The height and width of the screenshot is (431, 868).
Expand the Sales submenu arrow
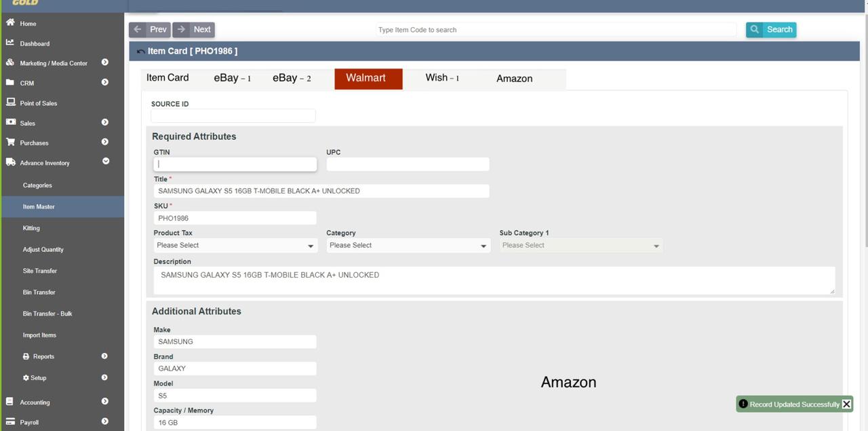pyautogui.click(x=105, y=122)
